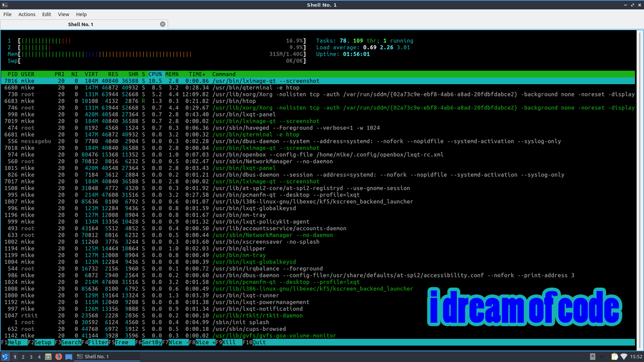Open the File menu

(8, 15)
